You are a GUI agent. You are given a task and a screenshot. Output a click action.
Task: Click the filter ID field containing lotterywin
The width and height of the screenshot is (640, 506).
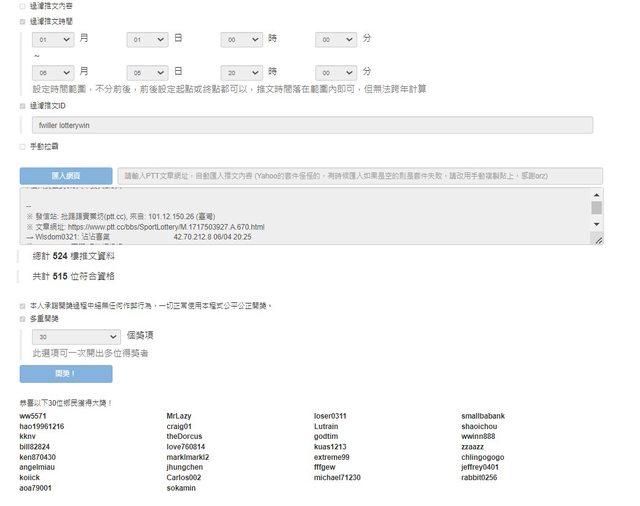coord(312,125)
